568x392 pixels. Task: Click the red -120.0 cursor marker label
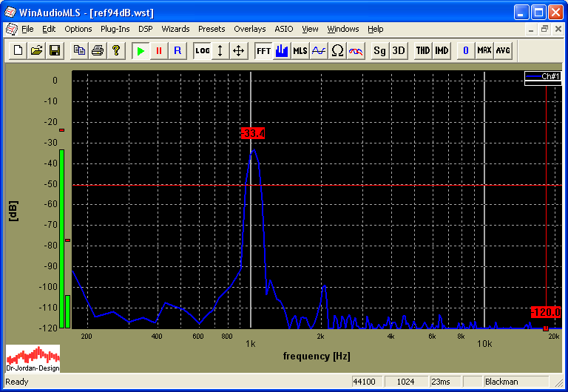[545, 312]
